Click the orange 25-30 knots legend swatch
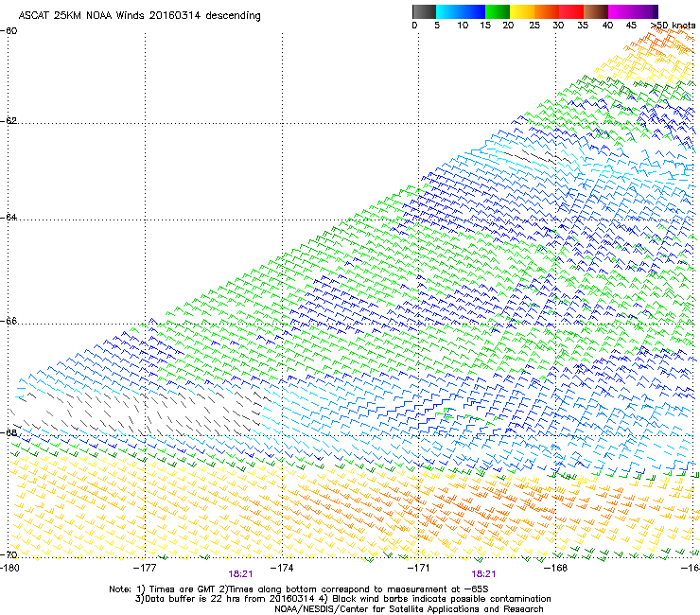The width and height of the screenshot is (700, 615). pyautogui.click(x=547, y=11)
